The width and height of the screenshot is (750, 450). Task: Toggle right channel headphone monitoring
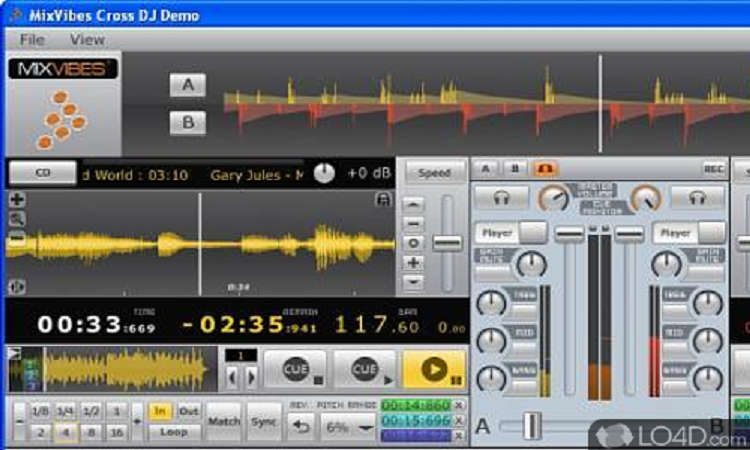coord(697,198)
